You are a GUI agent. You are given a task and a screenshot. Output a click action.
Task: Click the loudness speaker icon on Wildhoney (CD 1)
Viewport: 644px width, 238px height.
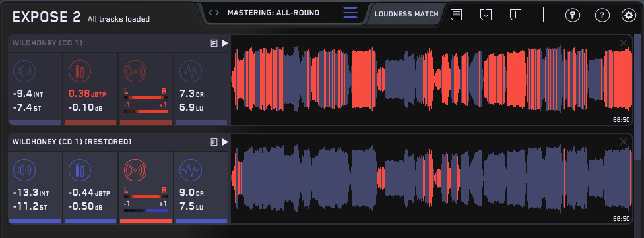(24, 71)
